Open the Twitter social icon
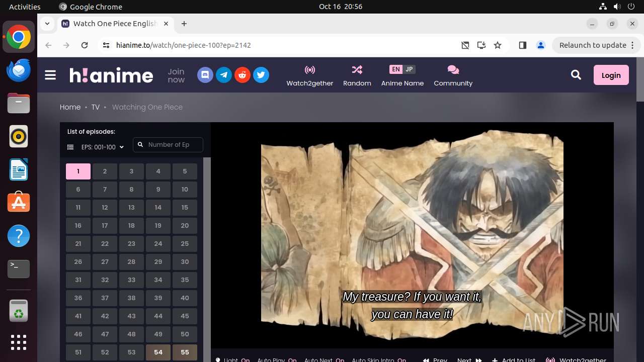Screen dimensions: 644x362 point(261,75)
